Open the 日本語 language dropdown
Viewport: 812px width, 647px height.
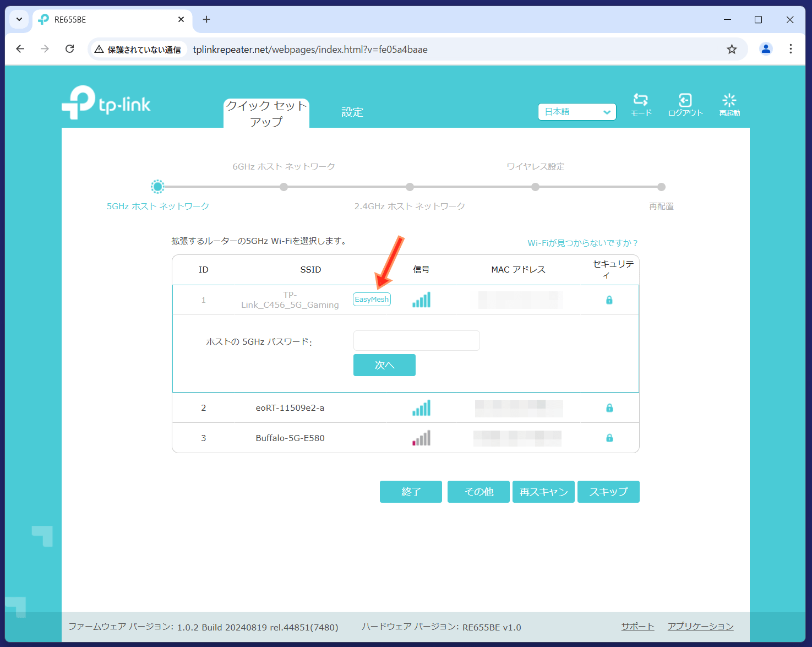(x=577, y=112)
